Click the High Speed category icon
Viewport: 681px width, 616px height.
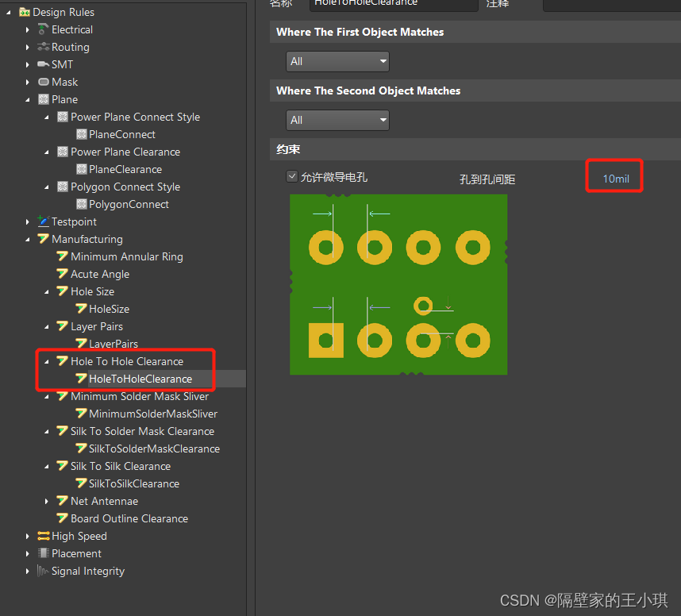pyautogui.click(x=43, y=536)
